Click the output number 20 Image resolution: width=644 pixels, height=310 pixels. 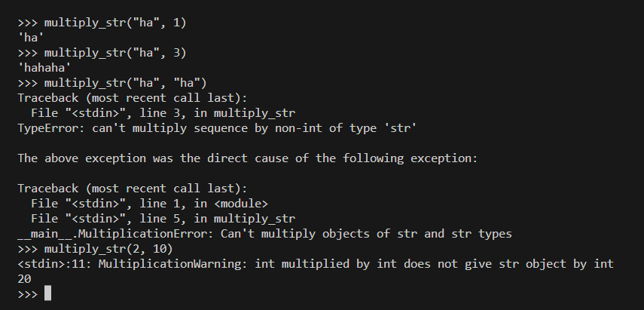(24, 278)
